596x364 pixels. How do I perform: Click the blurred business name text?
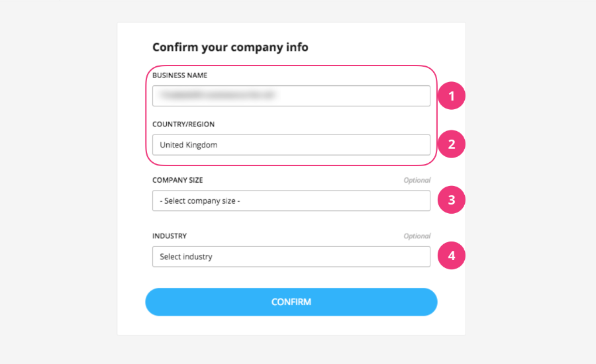click(219, 96)
